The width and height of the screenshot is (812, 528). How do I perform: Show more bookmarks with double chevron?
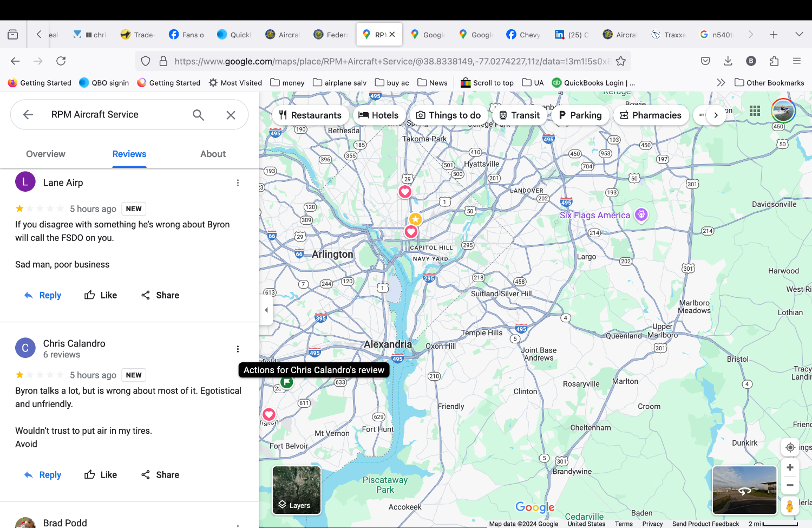pyautogui.click(x=721, y=83)
